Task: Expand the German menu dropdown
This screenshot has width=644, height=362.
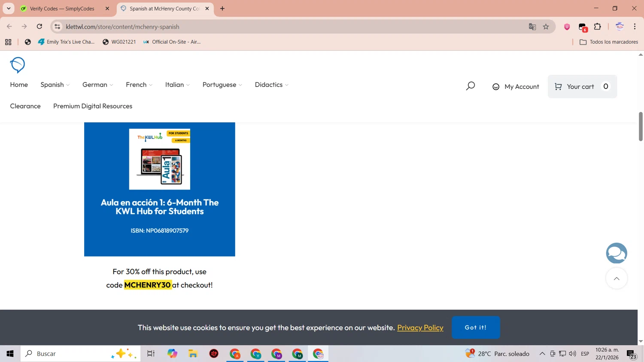Action: 98,84
